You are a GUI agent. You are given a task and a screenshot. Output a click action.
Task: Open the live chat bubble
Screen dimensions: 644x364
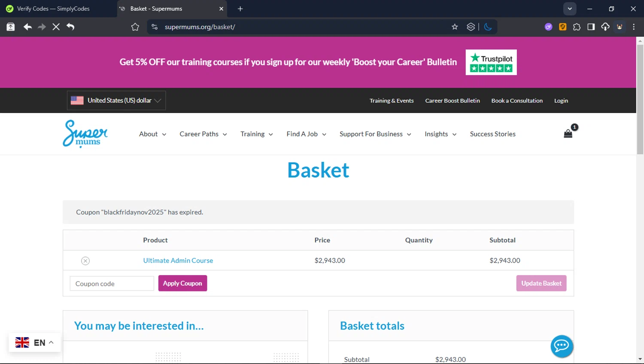[562, 346]
